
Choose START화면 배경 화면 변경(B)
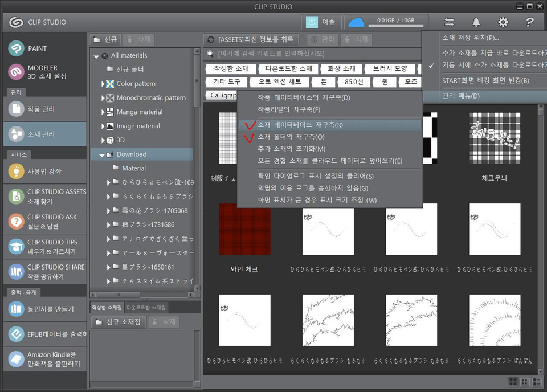click(x=485, y=80)
